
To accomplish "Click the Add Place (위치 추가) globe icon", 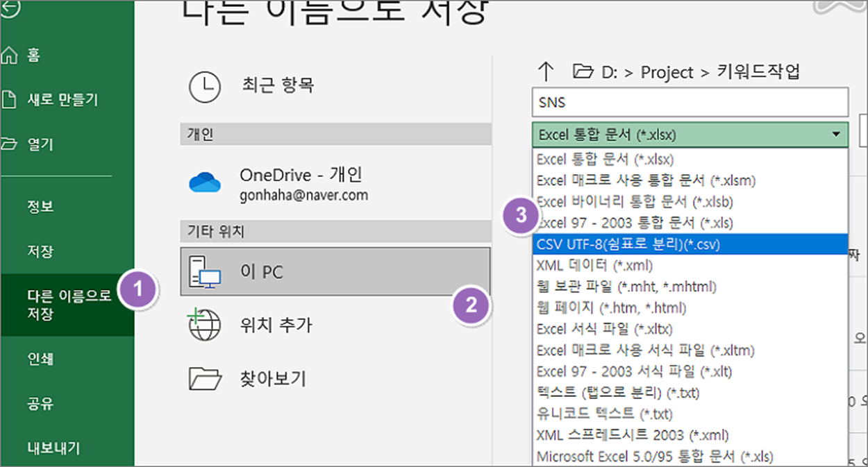I will (x=205, y=325).
